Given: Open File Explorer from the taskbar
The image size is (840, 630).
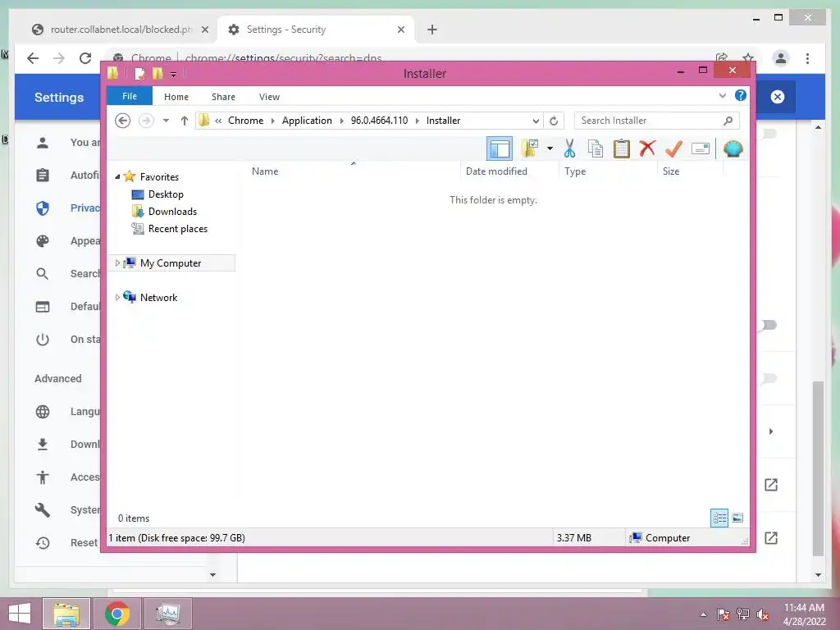Looking at the screenshot, I should click(x=66, y=614).
